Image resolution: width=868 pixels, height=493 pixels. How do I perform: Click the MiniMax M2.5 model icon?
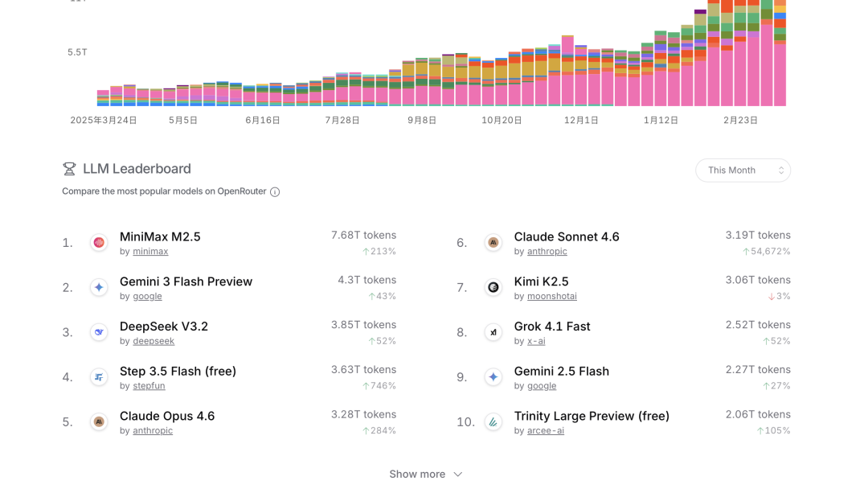(99, 243)
